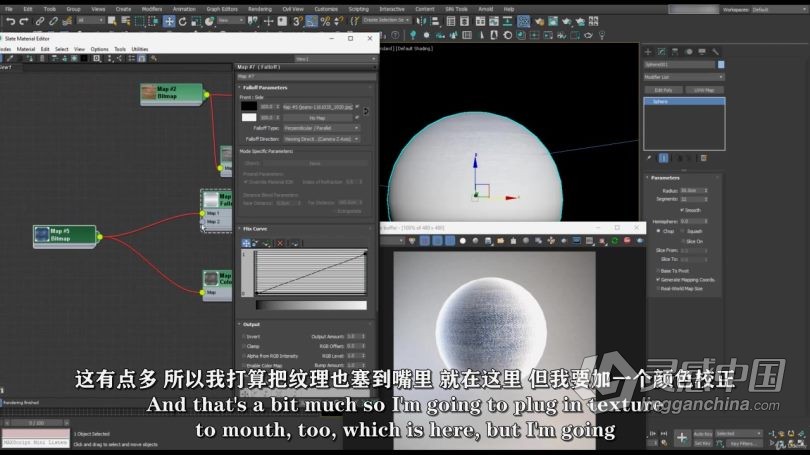Image resolution: width=810 pixels, height=455 pixels.
Task: Click the Pin Stack icon below modifier stack
Action: pos(649,158)
